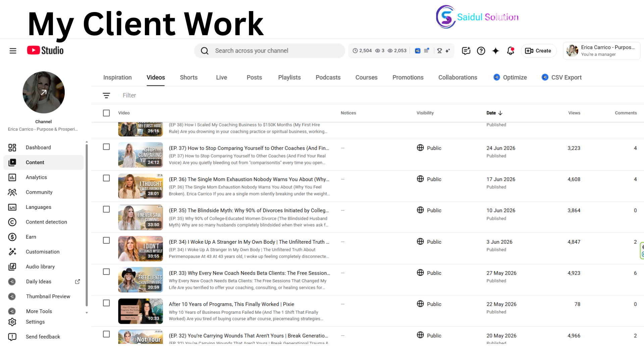Click the 10 Jun 2026 date
Viewport: 644px width, 362px height.
(x=501, y=210)
